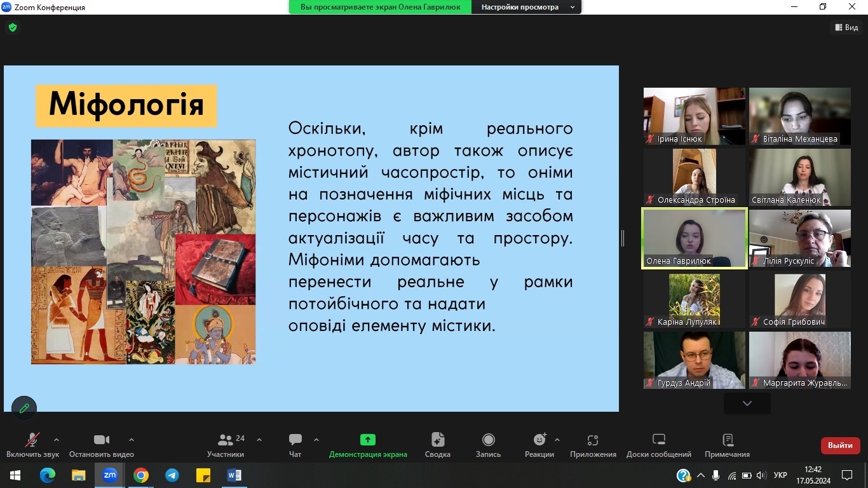Show hidden system tray icons
Image resolution: width=868 pixels, height=488 pixels.
701,475
